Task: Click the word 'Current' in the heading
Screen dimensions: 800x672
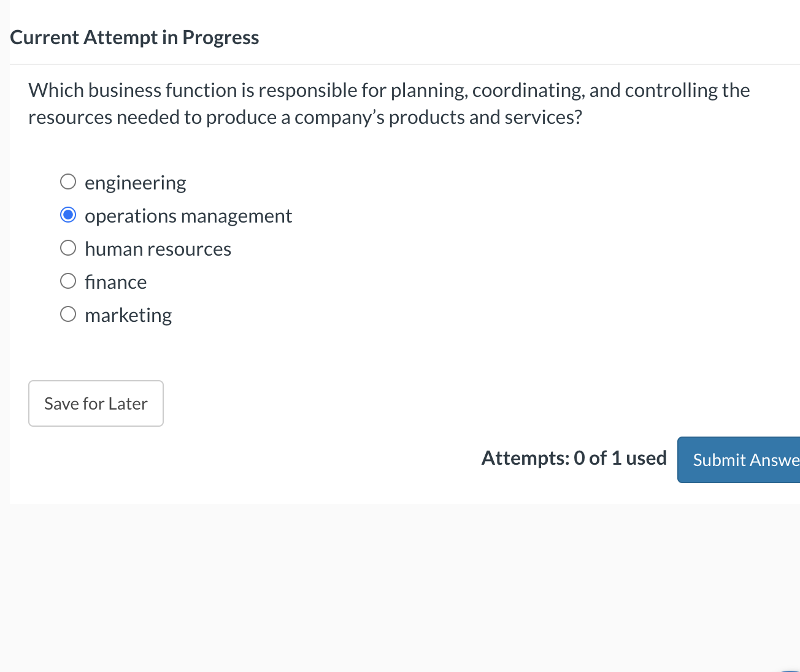Action: click(44, 37)
